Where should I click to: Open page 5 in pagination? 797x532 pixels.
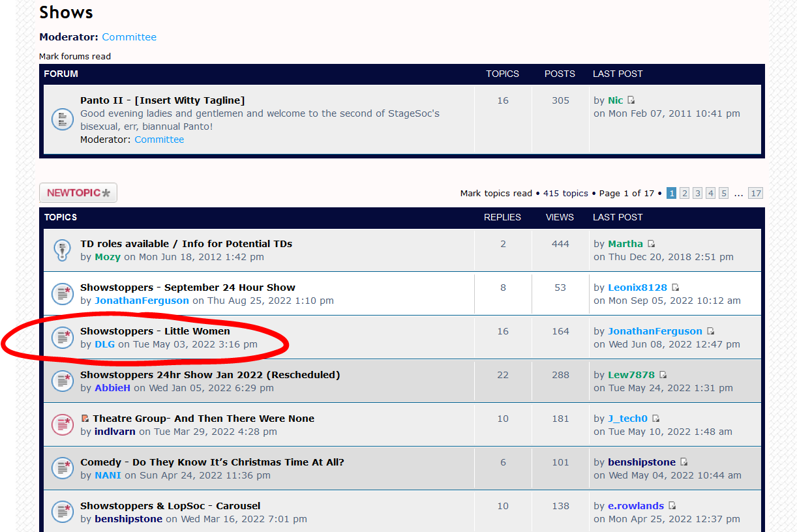click(x=723, y=193)
